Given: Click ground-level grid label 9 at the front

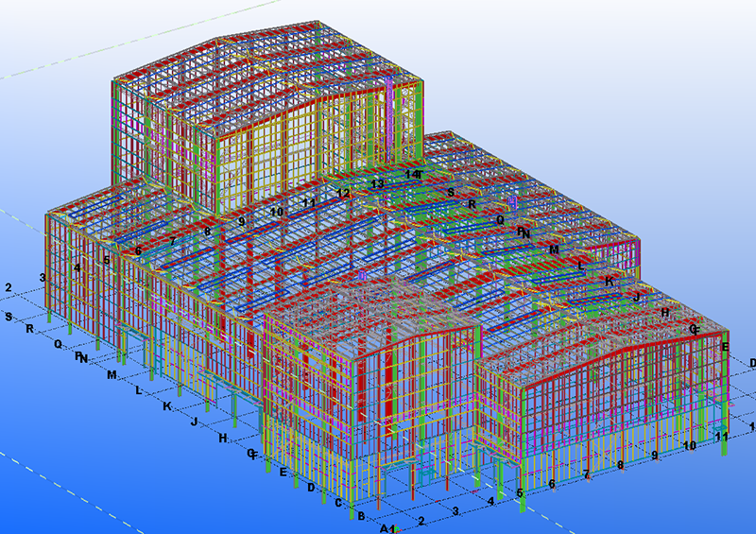Looking at the screenshot, I should 654,455.
